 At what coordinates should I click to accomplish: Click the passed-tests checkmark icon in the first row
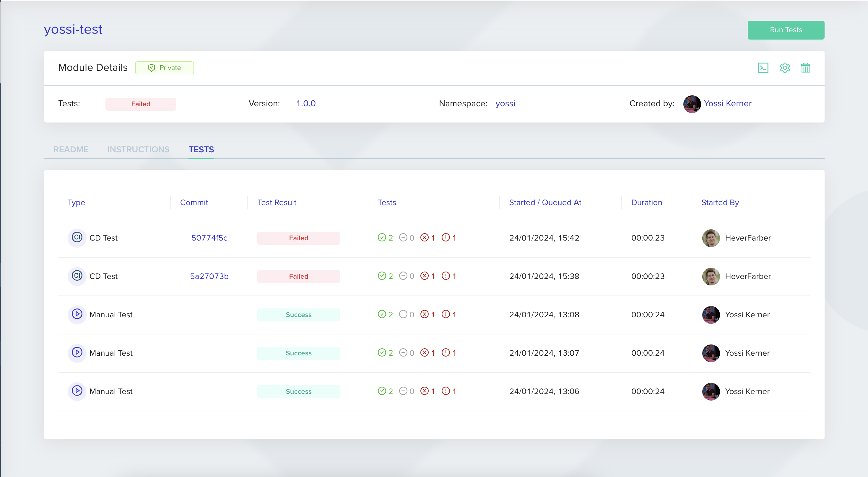(382, 238)
